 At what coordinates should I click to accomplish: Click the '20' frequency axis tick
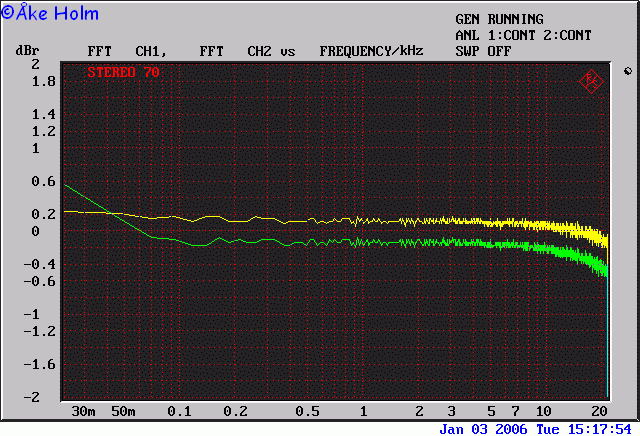coord(599,411)
